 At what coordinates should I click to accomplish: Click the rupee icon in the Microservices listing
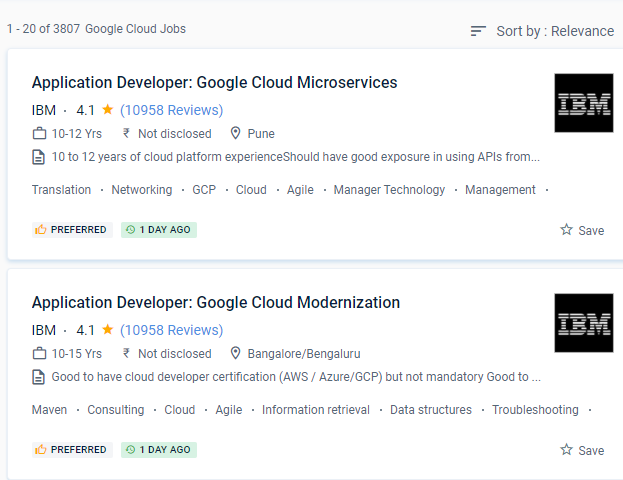[127, 133]
